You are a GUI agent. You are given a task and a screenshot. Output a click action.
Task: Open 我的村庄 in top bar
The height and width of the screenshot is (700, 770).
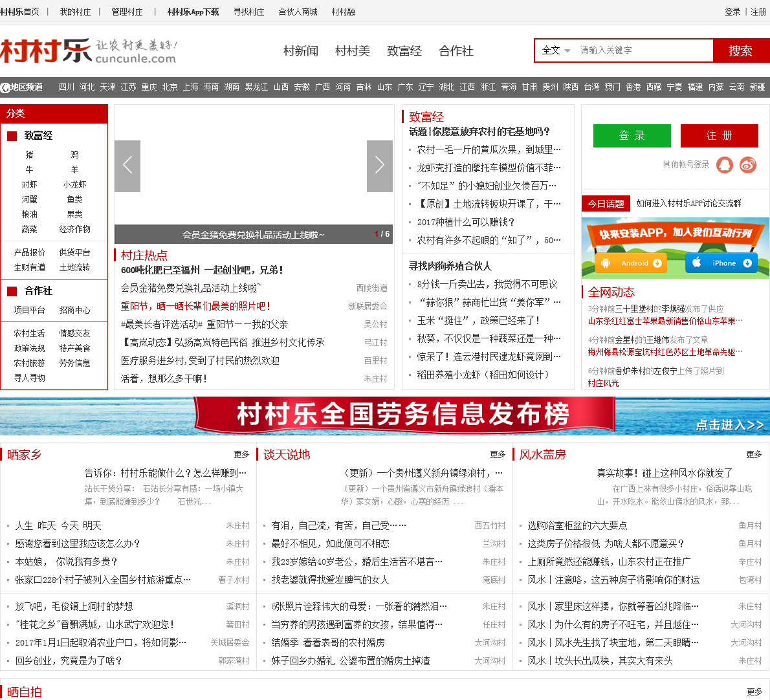[x=75, y=12]
